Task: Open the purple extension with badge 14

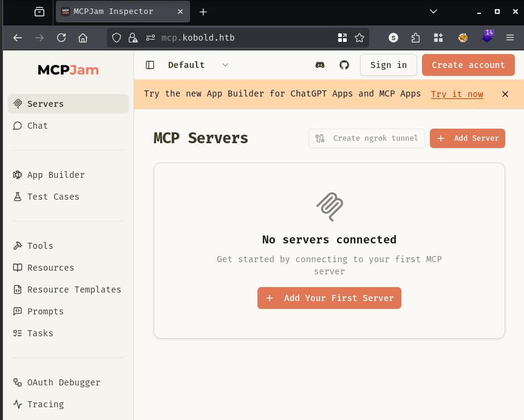Action: (488, 36)
